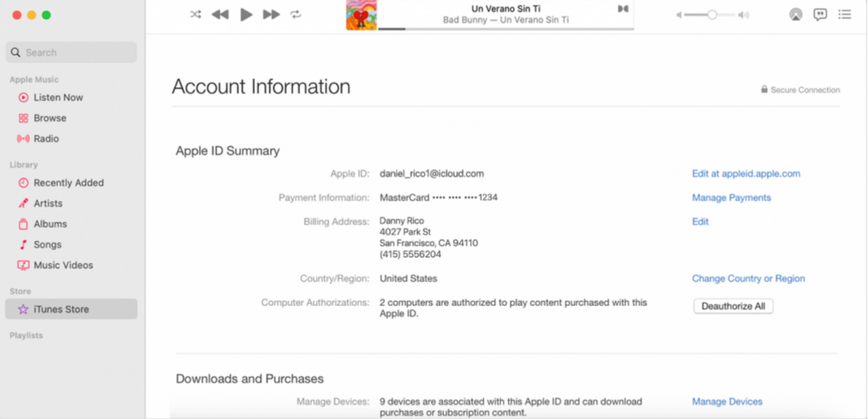The height and width of the screenshot is (419, 868).
Task: Open Artists library view
Action: tap(48, 203)
